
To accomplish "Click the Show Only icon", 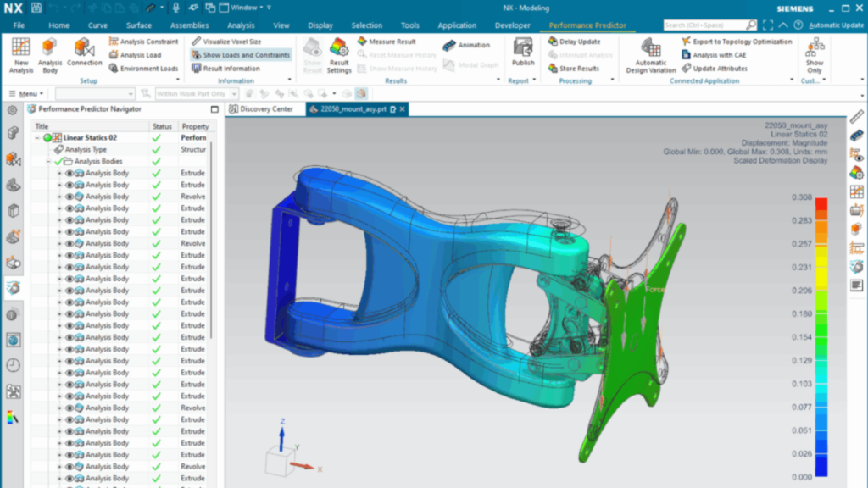I will (x=815, y=55).
